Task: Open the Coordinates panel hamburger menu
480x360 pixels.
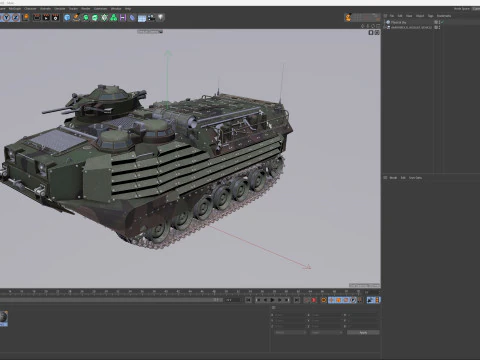Action: point(274,308)
